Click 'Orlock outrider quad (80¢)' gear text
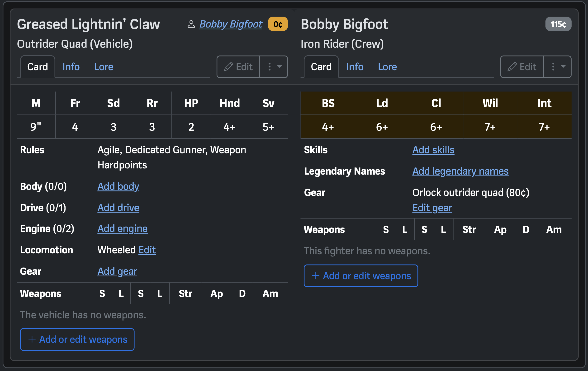The width and height of the screenshot is (588, 371). pos(471,192)
